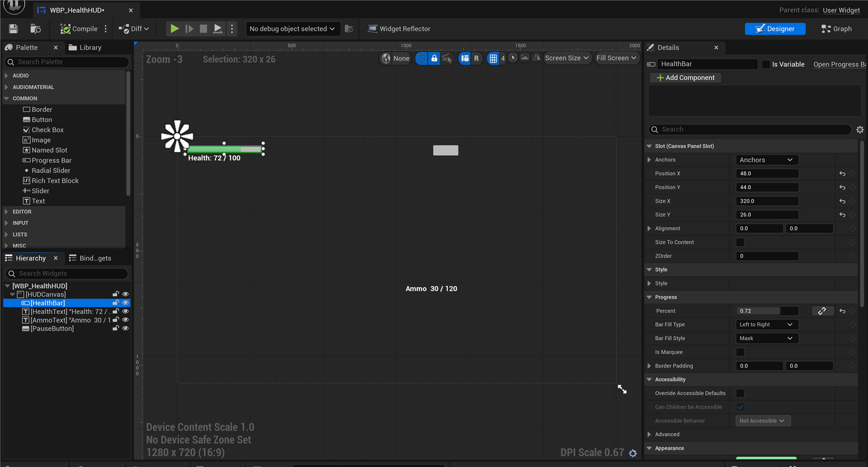
Task: Open the Compile options three-dot menu
Action: [106, 29]
